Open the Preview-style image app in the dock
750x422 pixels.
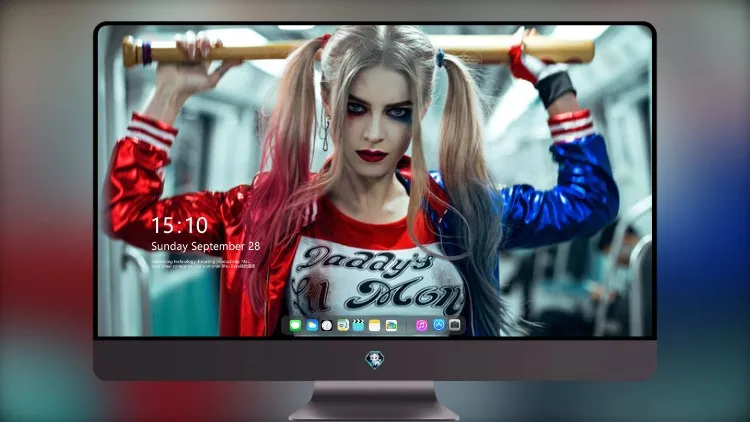pos(343,325)
